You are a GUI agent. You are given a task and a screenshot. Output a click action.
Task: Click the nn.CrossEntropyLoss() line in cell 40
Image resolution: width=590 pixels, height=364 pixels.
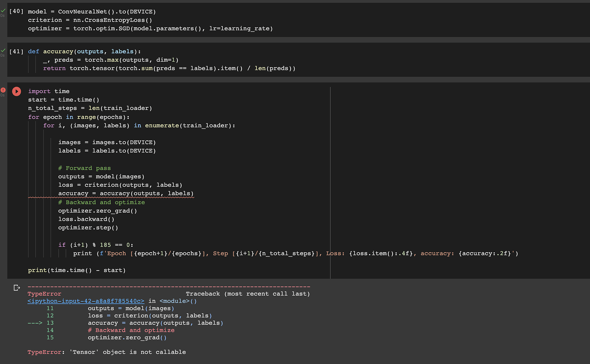coord(90,20)
